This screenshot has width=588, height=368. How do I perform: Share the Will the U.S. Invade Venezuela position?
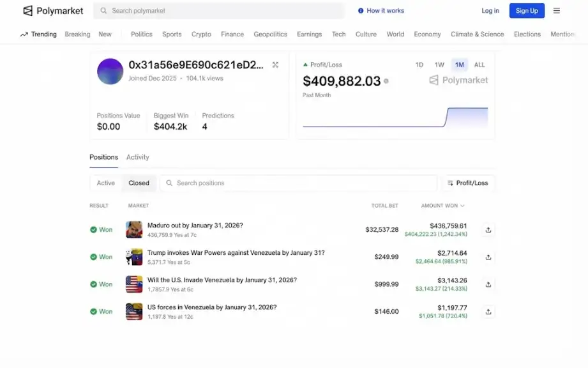488,285
